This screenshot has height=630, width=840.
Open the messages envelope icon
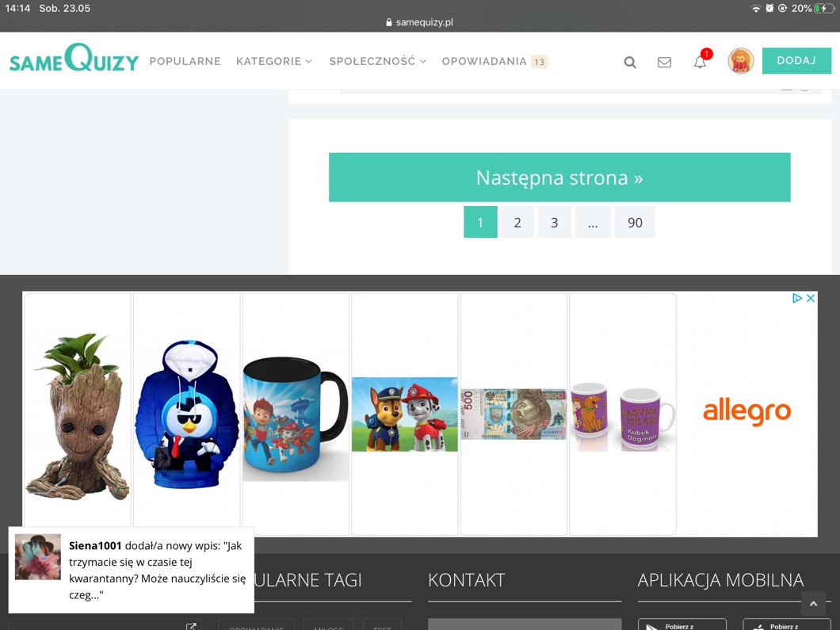click(664, 62)
